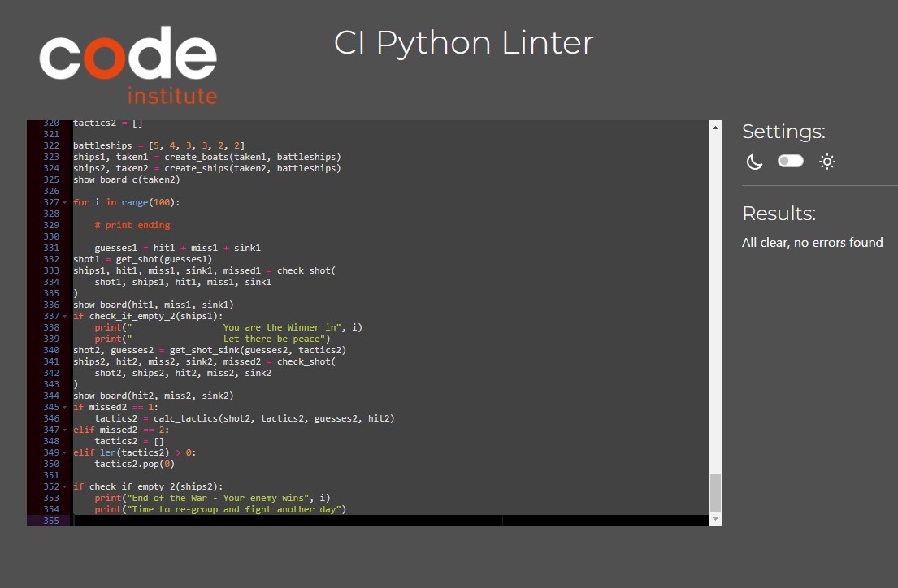Click the 'ships2, taken2 = create_ships' line

click(x=206, y=168)
